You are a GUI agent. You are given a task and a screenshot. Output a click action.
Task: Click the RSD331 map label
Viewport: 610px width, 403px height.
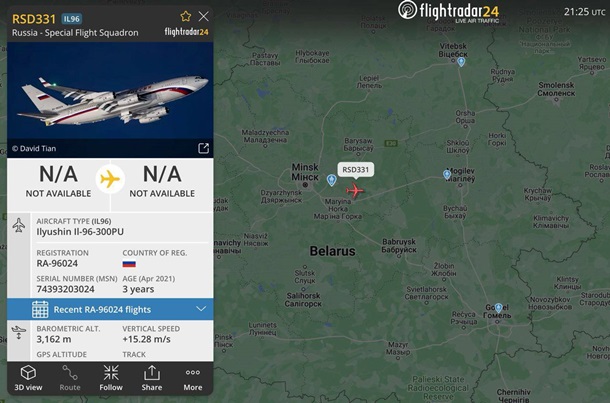(356, 170)
